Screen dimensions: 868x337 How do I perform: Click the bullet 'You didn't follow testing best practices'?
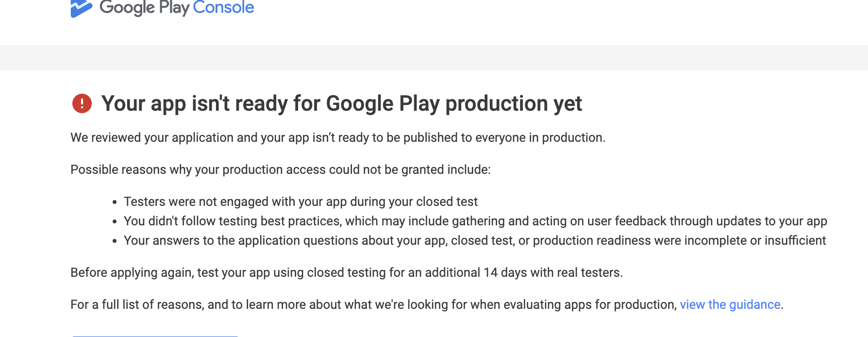click(x=475, y=221)
